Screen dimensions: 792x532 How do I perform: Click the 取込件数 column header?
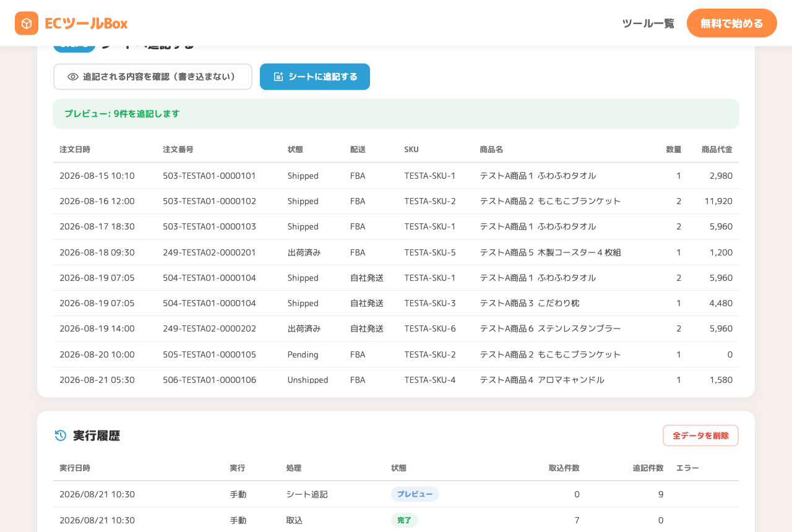pos(564,468)
